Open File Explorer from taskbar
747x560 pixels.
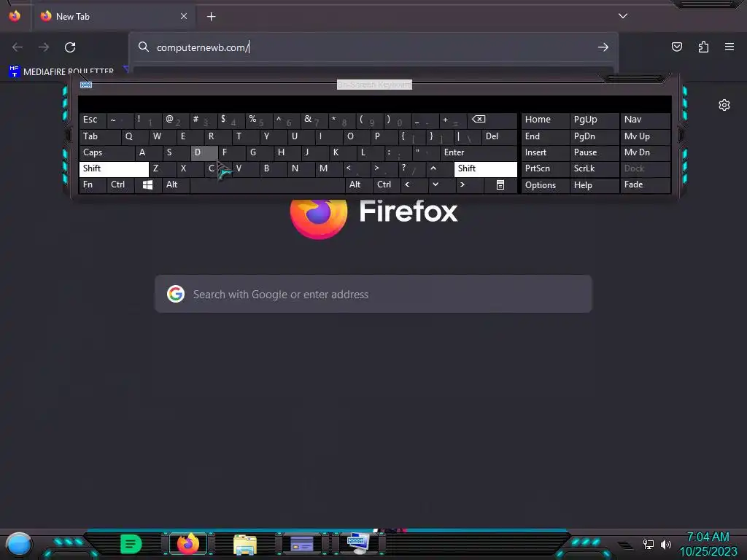pos(245,544)
